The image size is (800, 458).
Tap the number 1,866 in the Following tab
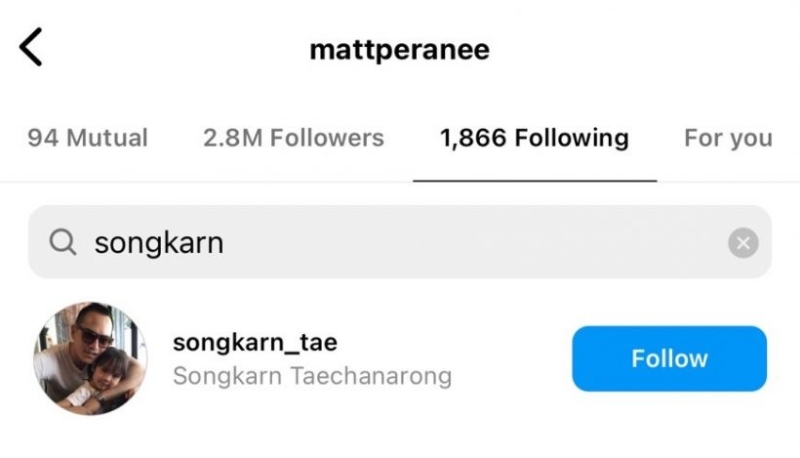[x=473, y=138]
